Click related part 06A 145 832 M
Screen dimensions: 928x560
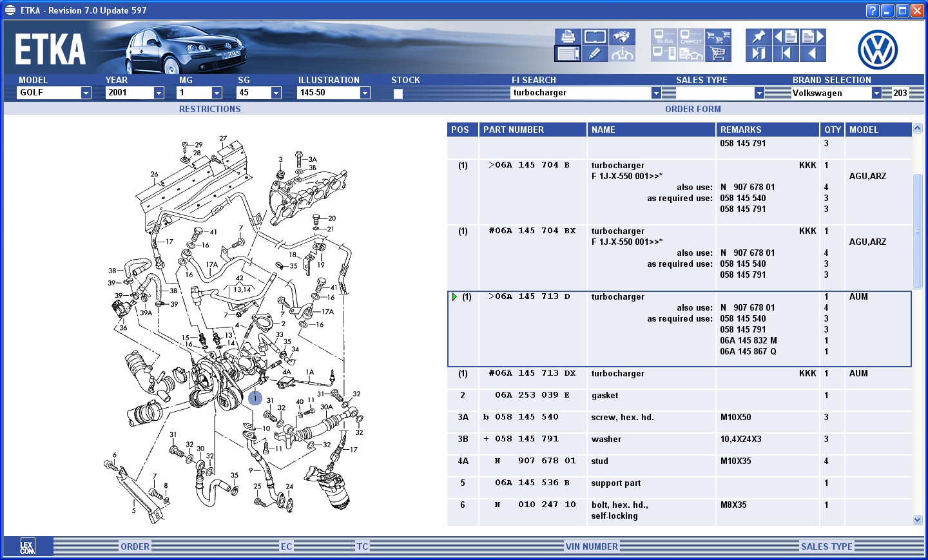748,341
